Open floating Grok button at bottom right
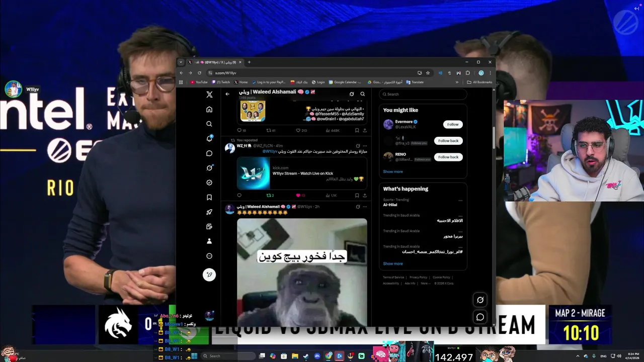The width and height of the screenshot is (644, 362). click(480, 300)
